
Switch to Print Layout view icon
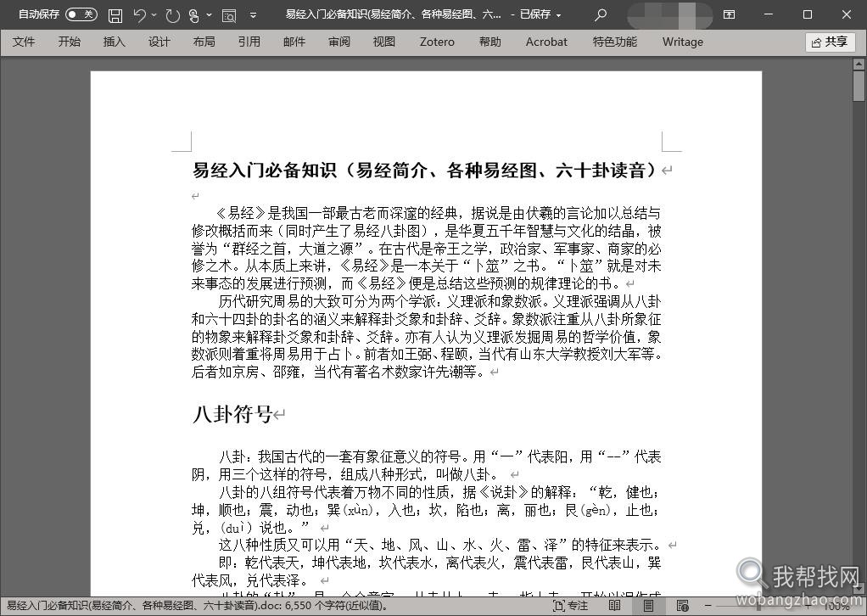click(648, 606)
